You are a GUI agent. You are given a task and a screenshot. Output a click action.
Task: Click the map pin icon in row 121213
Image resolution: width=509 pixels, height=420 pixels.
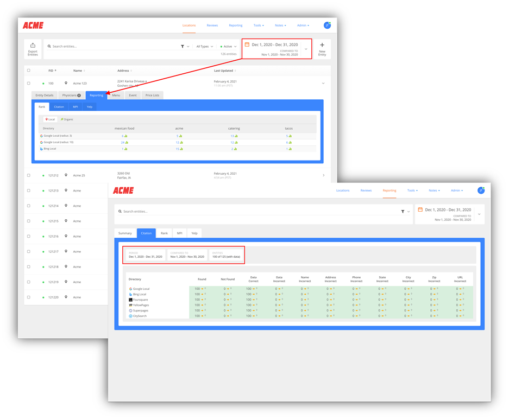66,190
